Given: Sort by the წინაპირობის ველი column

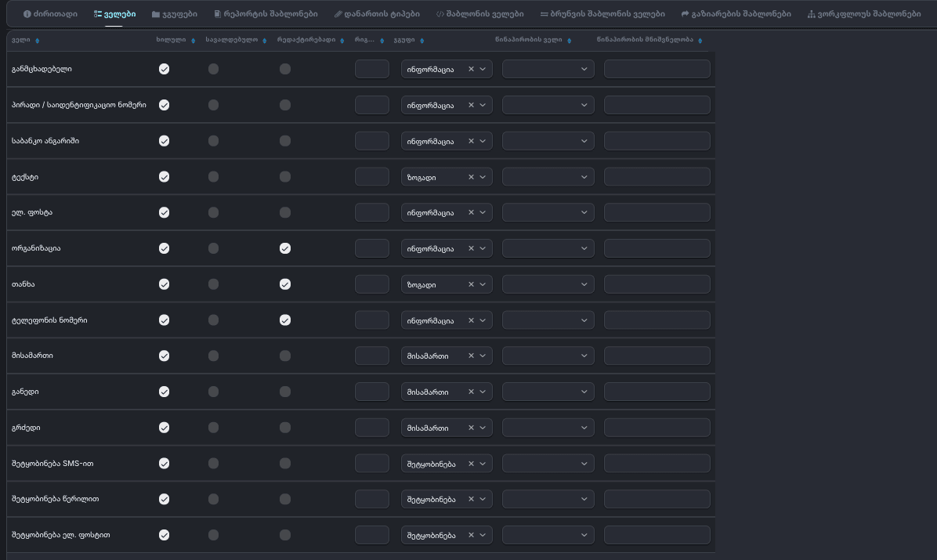Looking at the screenshot, I should (x=569, y=41).
